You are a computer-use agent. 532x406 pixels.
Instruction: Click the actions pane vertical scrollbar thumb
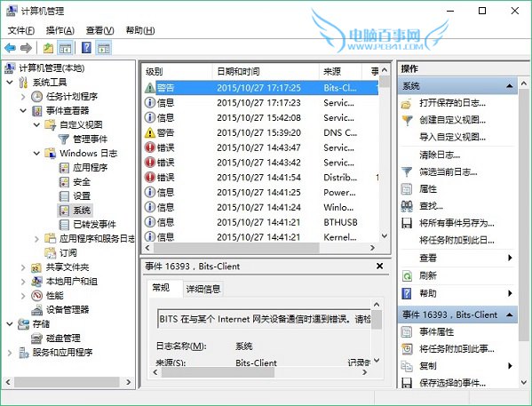[523, 214]
